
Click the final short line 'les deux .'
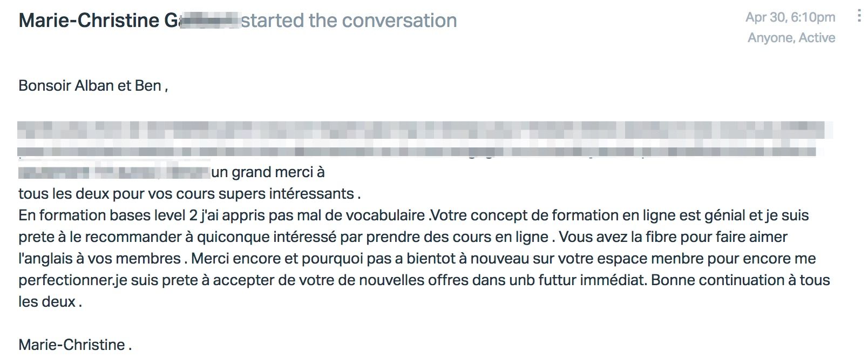point(50,301)
